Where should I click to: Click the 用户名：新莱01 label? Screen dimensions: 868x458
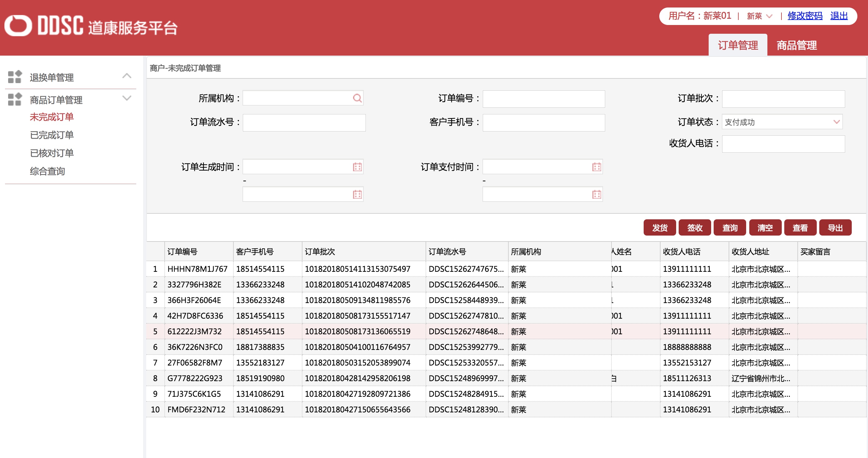700,16
